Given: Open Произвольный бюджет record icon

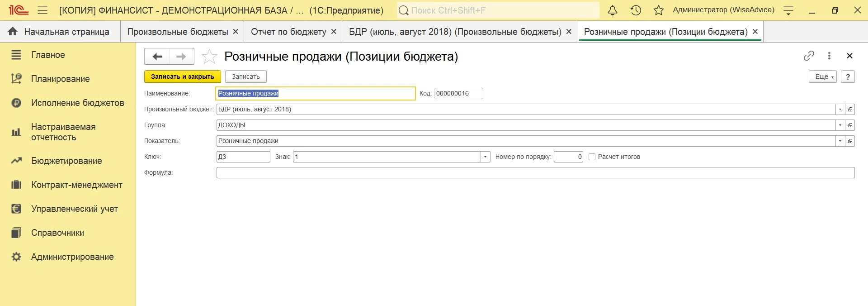Looking at the screenshot, I should pyautogui.click(x=850, y=109).
